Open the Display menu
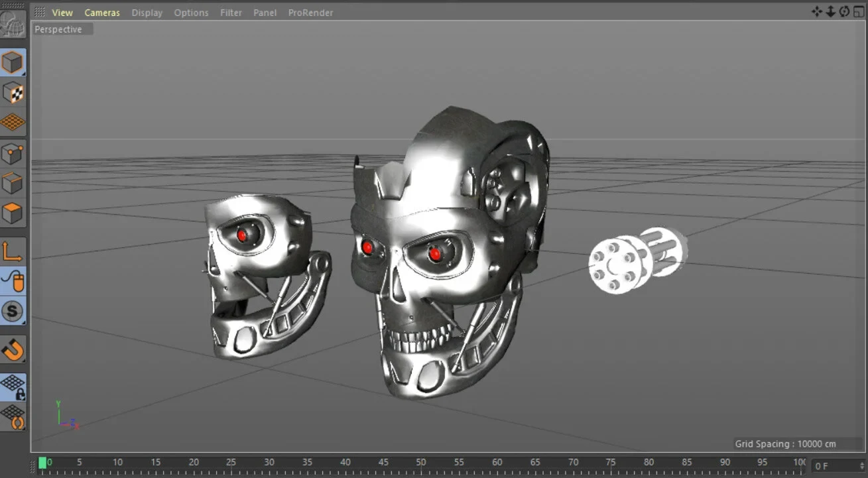This screenshot has width=868, height=478. point(147,13)
